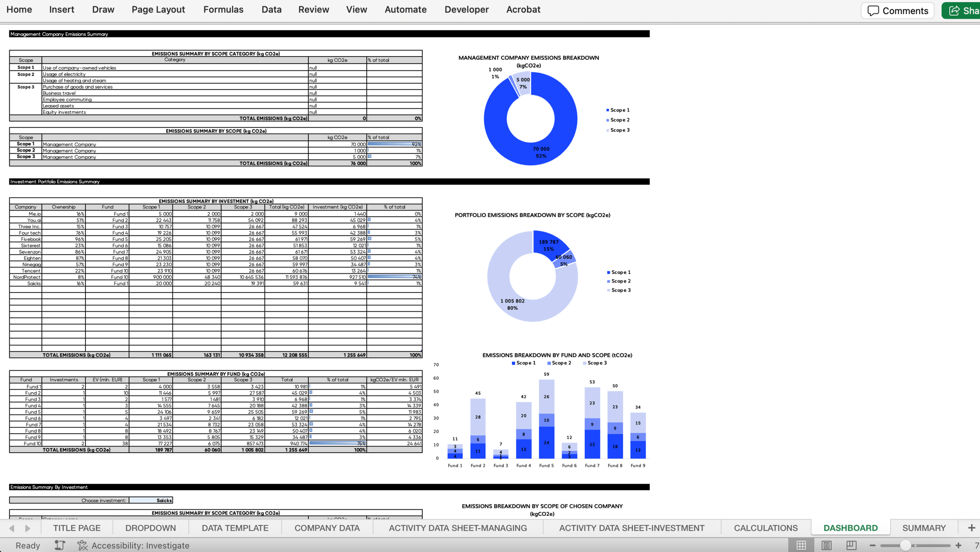The image size is (980, 552).
Task: Select the DASHBOARD sheet tab
Action: coord(850,528)
